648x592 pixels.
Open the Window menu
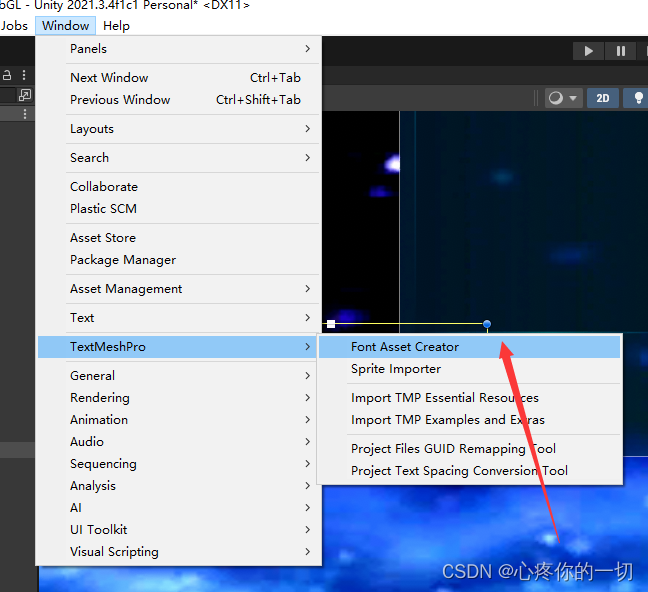(65, 26)
